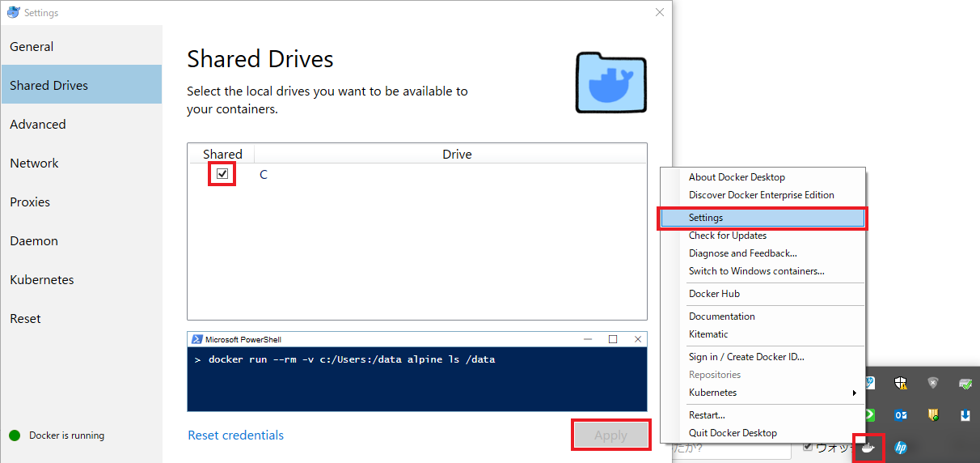980x463 pixels.
Task: Switch to the Network settings tab
Action: pos(81,164)
